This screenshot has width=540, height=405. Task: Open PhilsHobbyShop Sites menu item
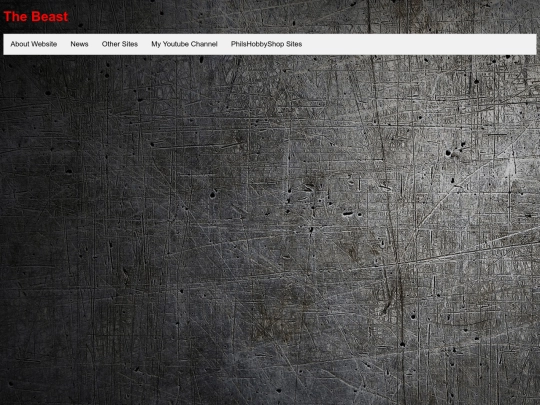[x=267, y=44]
